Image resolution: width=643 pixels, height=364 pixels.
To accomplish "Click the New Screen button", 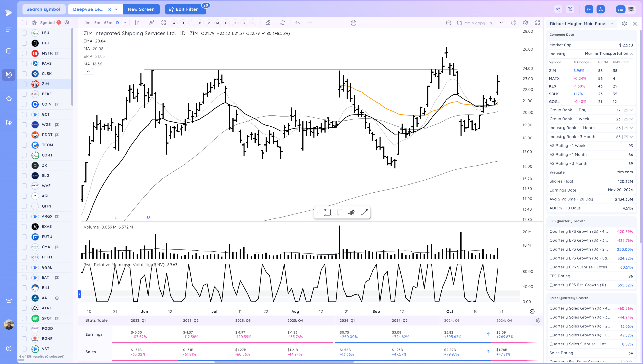I will pyautogui.click(x=141, y=9).
